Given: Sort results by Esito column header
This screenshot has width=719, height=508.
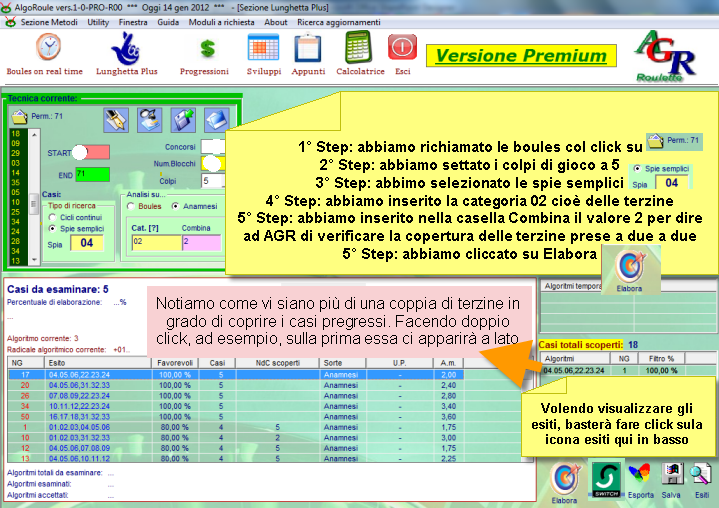Looking at the screenshot, I should 98,363.
